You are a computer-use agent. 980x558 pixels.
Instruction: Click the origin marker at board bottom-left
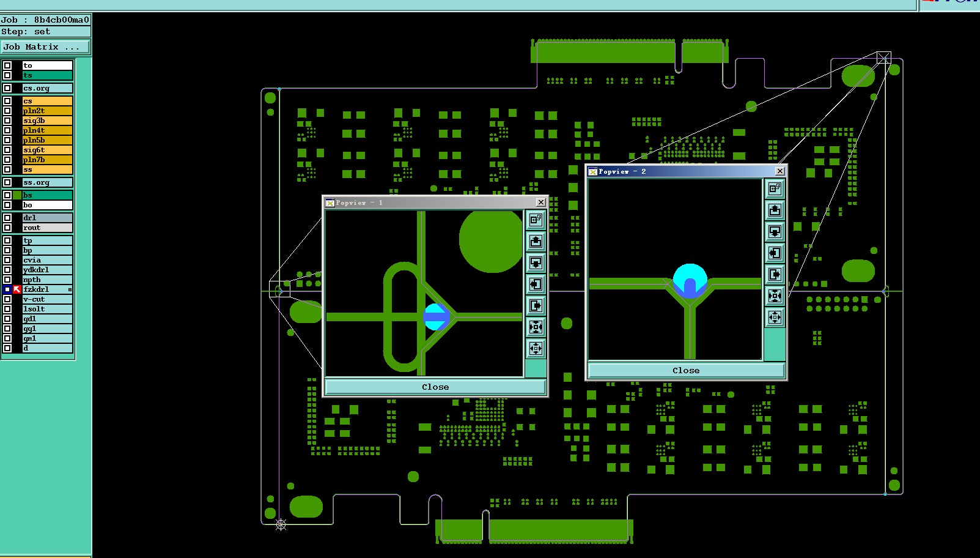[x=281, y=524]
